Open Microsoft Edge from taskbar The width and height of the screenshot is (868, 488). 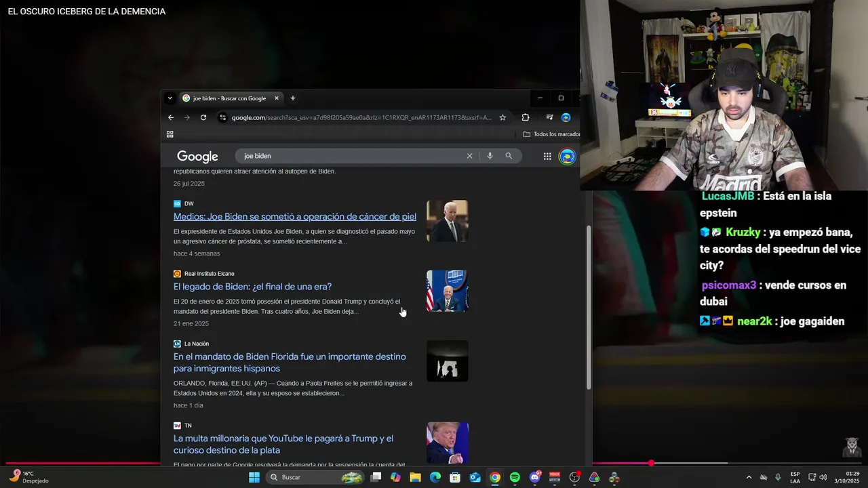coord(435,477)
